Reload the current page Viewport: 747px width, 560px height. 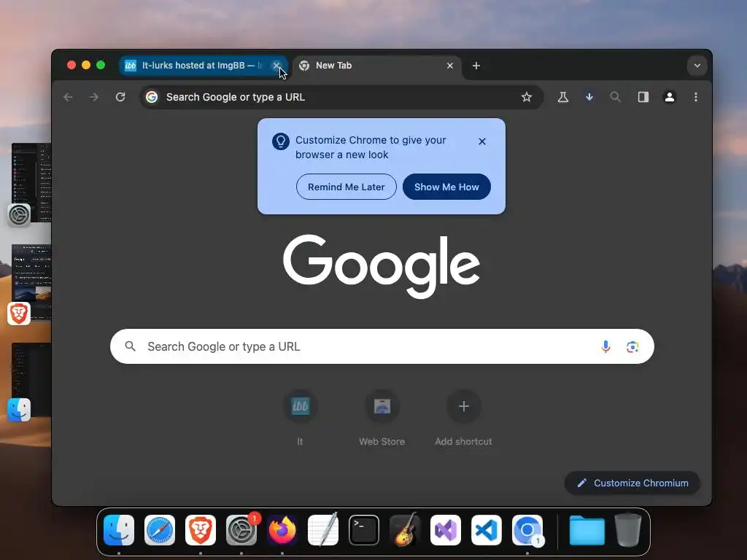tap(120, 97)
